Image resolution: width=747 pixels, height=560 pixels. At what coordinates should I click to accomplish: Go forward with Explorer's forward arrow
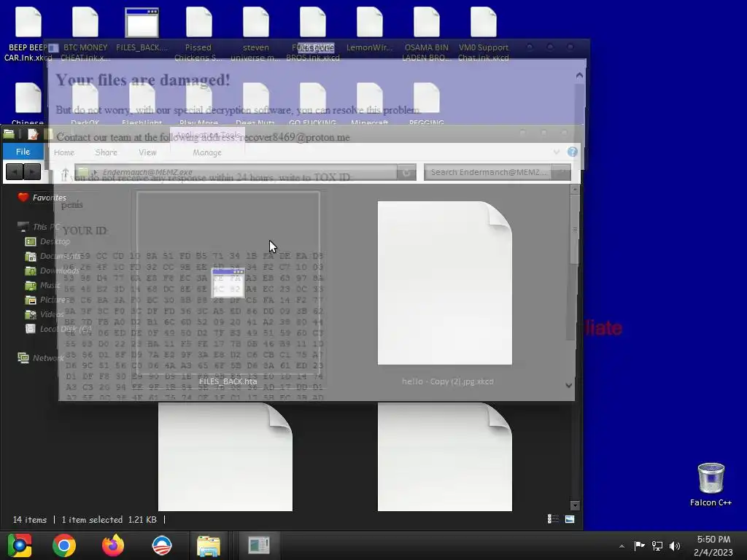click(x=32, y=171)
